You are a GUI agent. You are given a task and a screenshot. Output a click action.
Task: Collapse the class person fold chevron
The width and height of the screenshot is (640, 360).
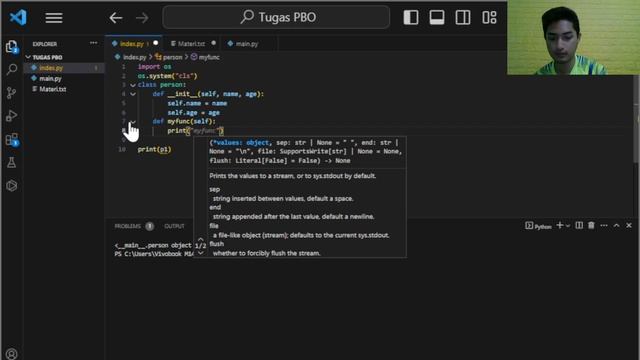133,85
